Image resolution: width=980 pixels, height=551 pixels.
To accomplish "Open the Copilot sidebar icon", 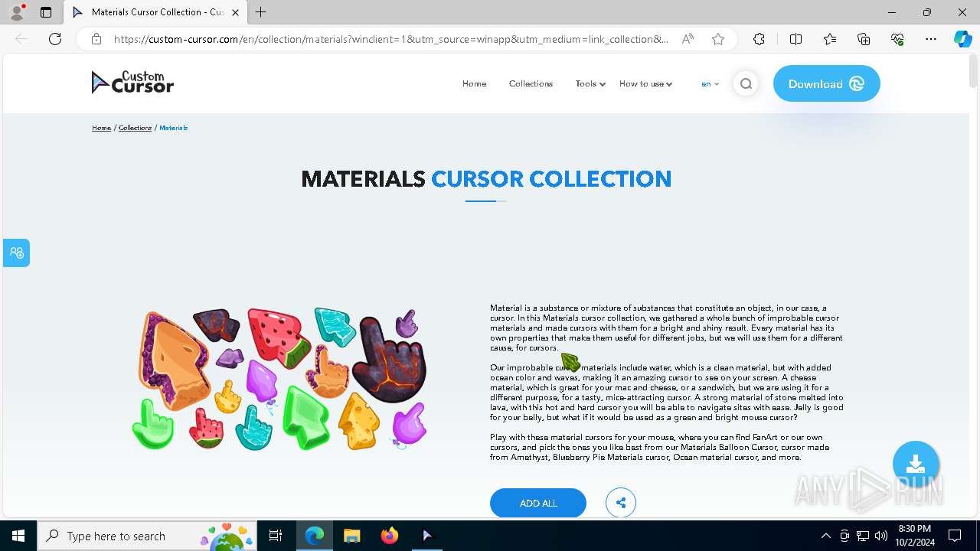I will coord(962,39).
